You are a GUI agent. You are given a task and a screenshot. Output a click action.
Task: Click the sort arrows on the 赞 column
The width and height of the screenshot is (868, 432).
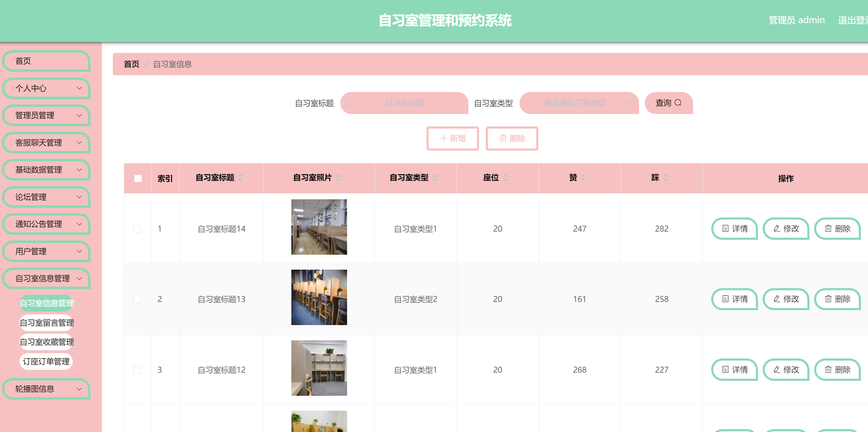click(583, 178)
